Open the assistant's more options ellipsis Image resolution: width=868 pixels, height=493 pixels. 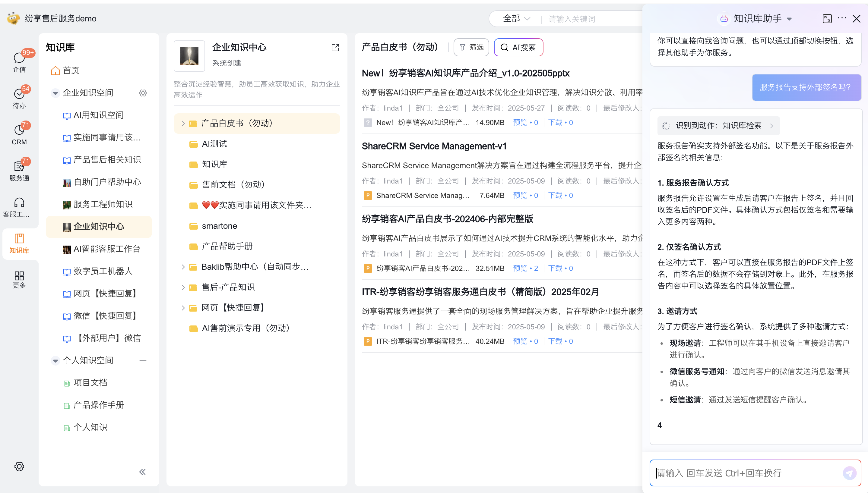842,18
